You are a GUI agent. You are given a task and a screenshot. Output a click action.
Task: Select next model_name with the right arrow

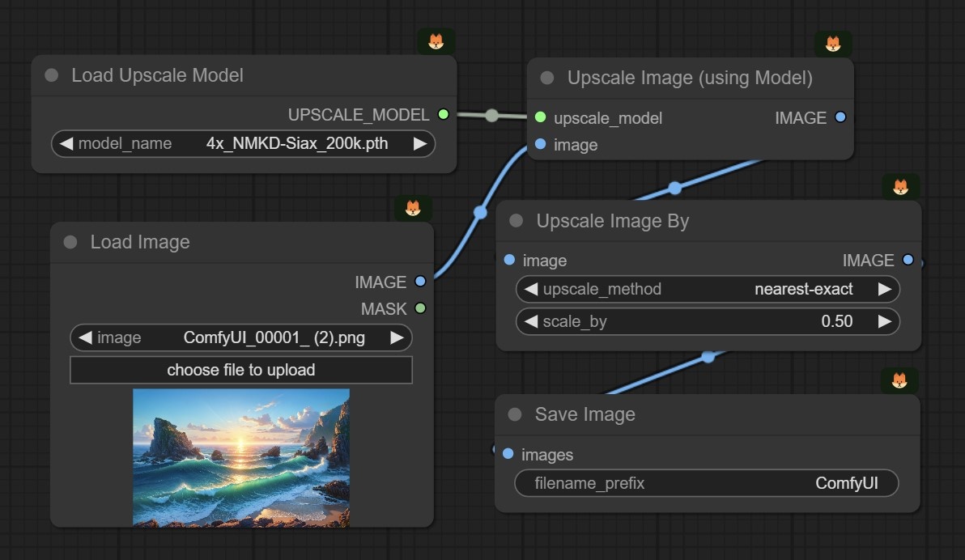click(x=419, y=144)
